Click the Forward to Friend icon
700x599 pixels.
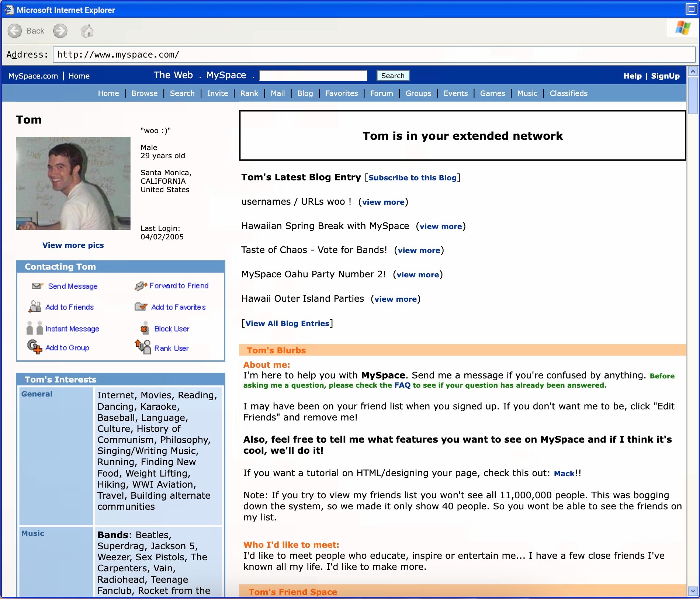click(141, 286)
